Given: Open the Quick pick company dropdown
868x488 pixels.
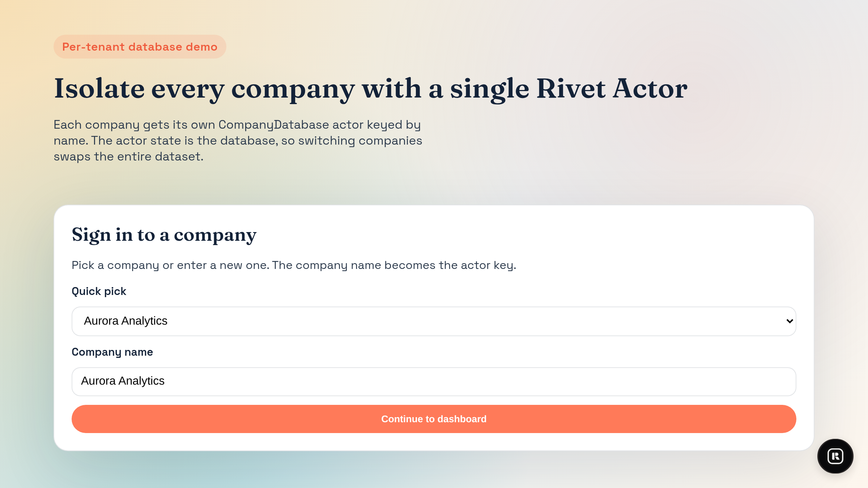Looking at the screenshot, I should pyautogui.click(x=433, y=321).
